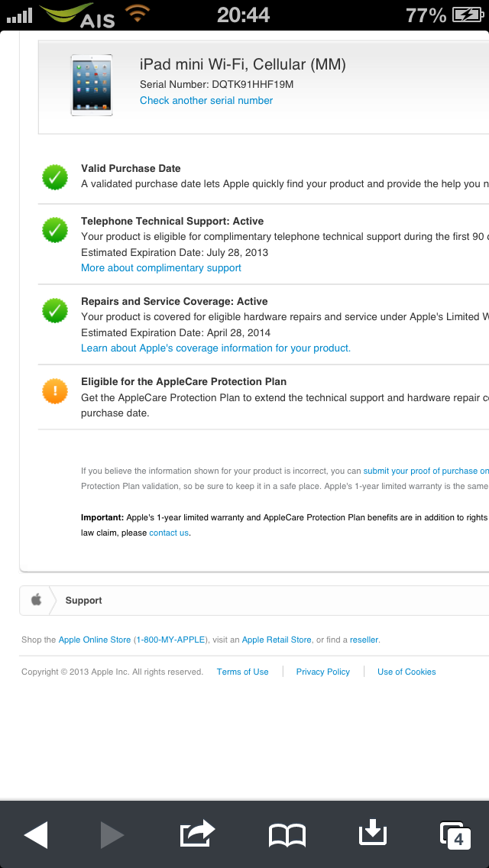Tap green checkmark beside Valid Purchase Date
The width and height of the screenshot is (489, 868).
[x=55, y=177]
